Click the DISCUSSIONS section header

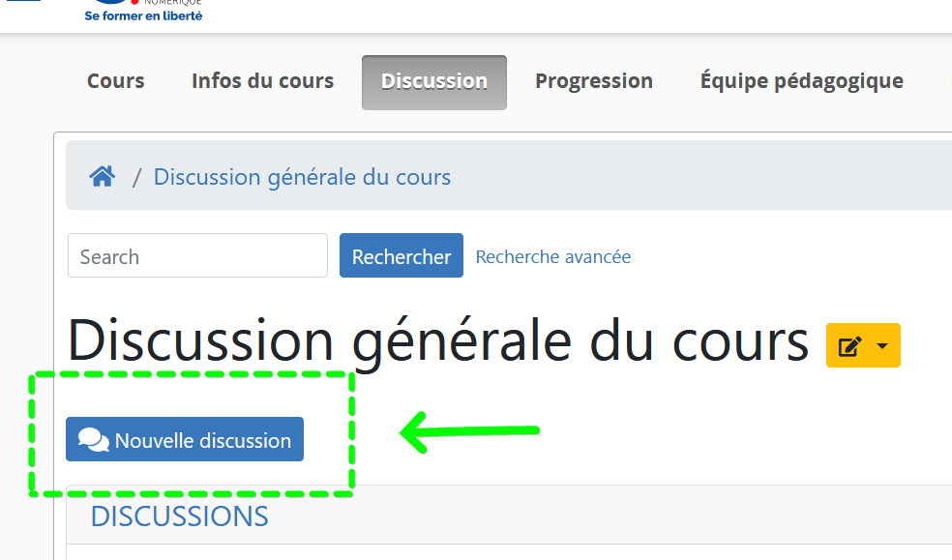coord(178,516)
